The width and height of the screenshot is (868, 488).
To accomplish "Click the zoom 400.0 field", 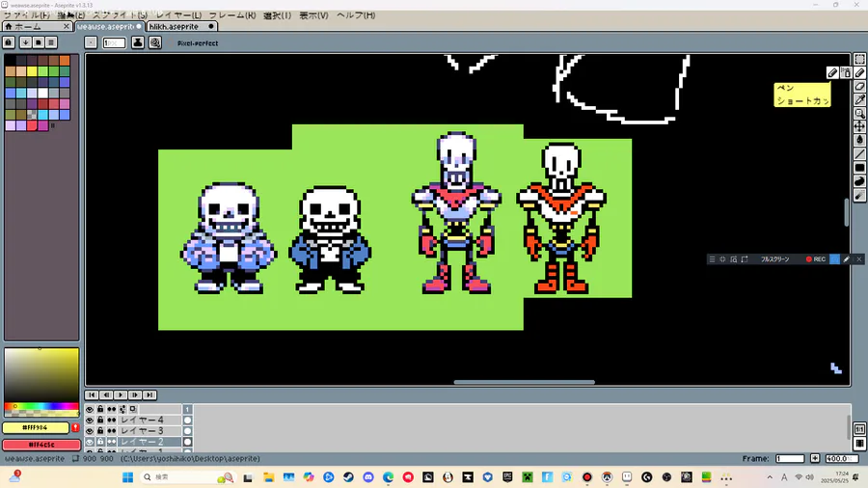I will [841, 459].
